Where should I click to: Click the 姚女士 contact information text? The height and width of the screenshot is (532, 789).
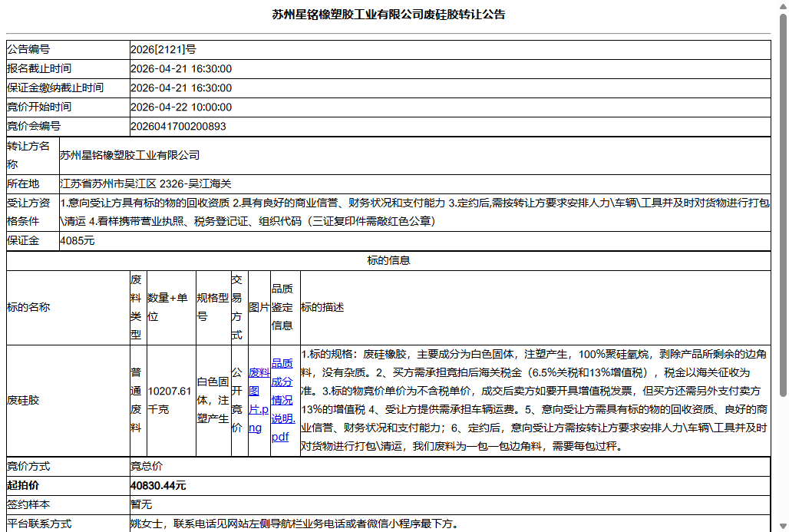click(x=295, y=524)
